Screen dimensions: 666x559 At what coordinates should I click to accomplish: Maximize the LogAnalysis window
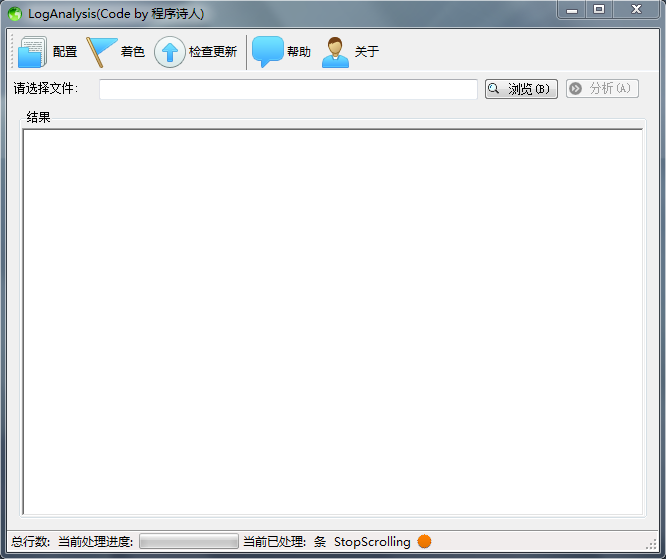click(x=599, y=9)
